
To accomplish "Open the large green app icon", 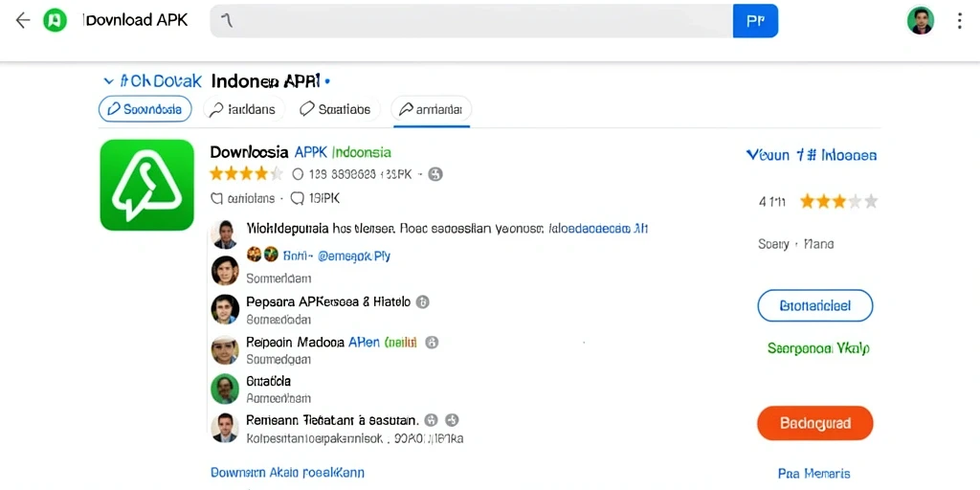I will 146,185.
